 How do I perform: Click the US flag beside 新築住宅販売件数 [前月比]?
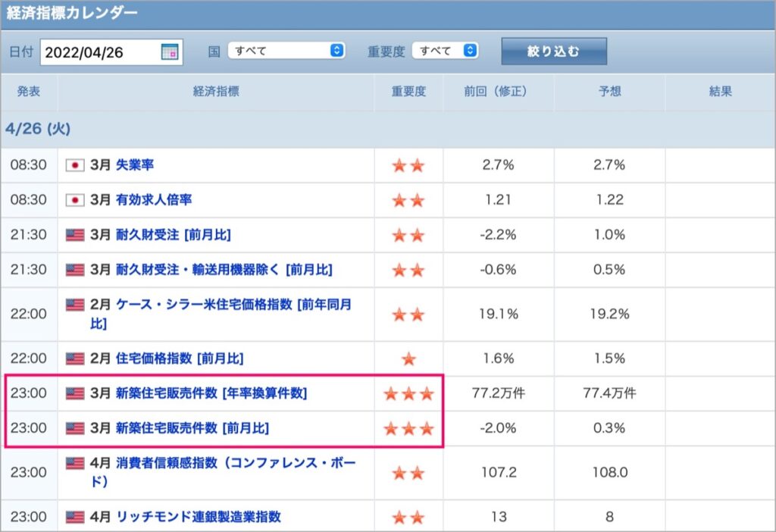click(75, 428)
